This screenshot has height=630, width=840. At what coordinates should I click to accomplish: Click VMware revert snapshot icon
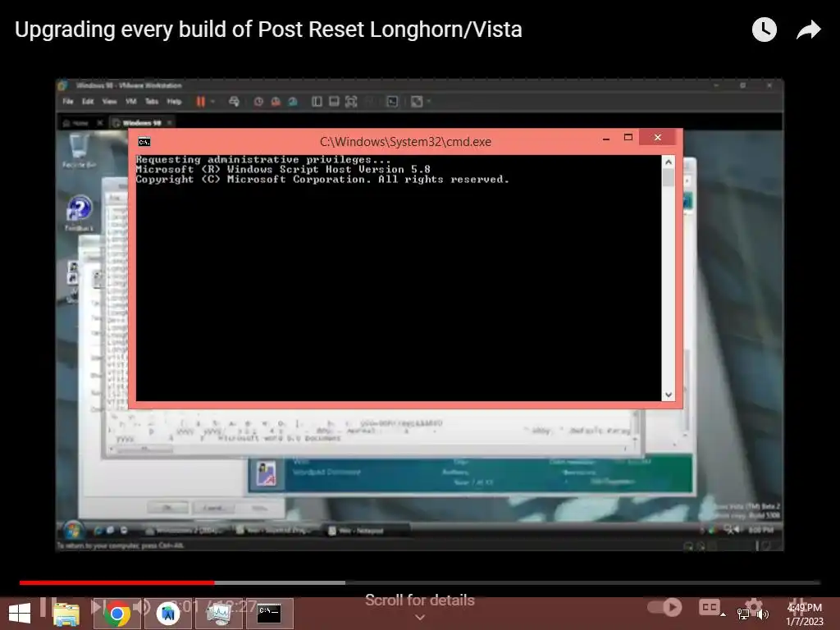[276, 102]
